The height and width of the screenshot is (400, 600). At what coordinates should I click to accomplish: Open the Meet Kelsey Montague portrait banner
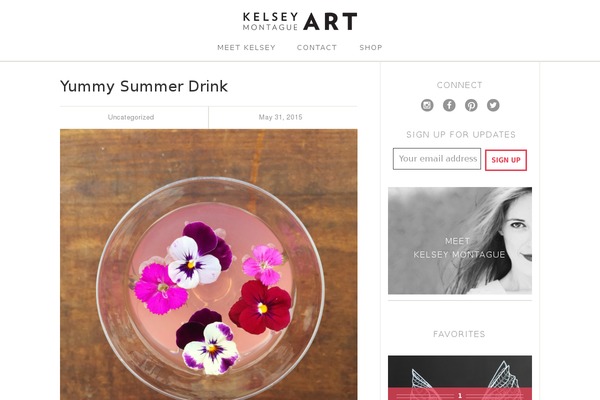tap(460, 241)
